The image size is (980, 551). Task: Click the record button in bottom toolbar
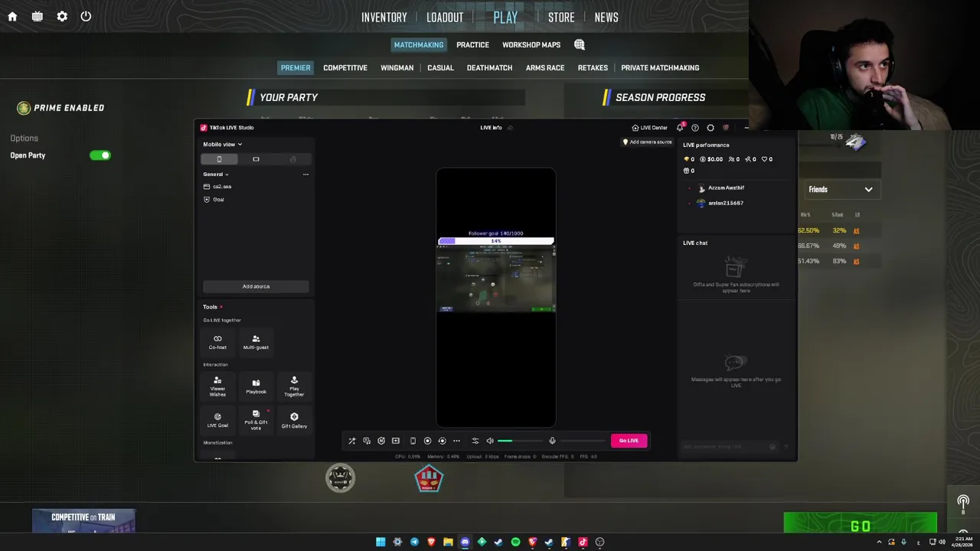tap(427, 441)
